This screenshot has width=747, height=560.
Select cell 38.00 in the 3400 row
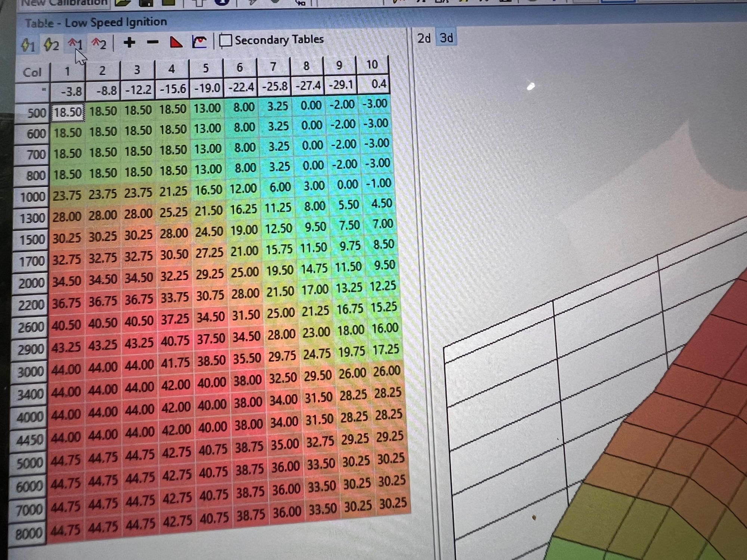[248, 381]
